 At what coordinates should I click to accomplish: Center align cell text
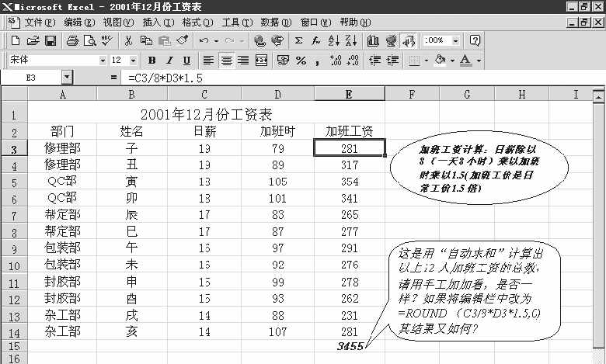pos(227,61)
